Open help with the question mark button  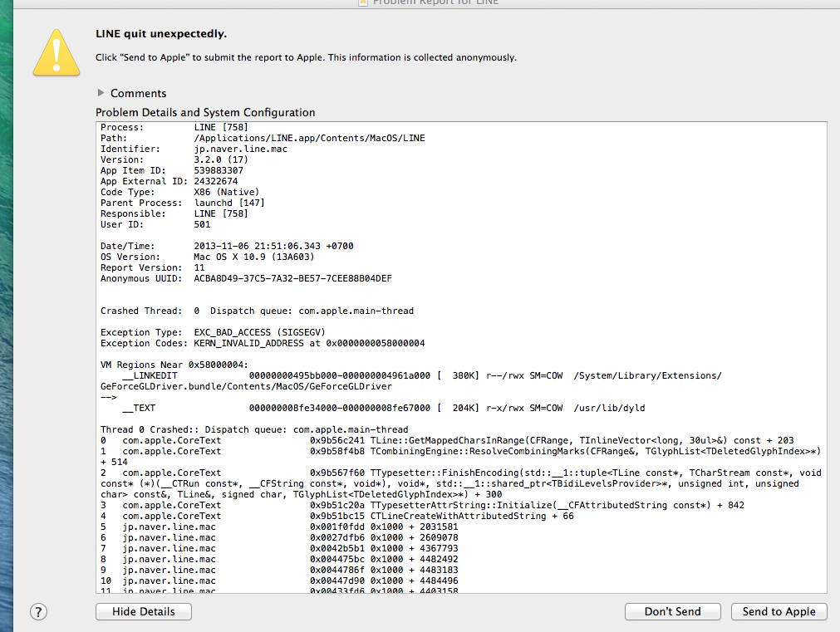pyautogui.click(x=38, y=611)
